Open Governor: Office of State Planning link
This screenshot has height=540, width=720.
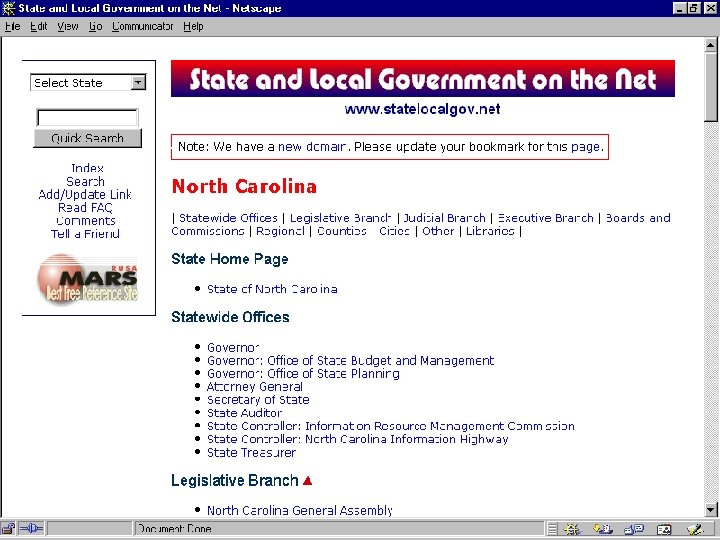tap(303, 374)
